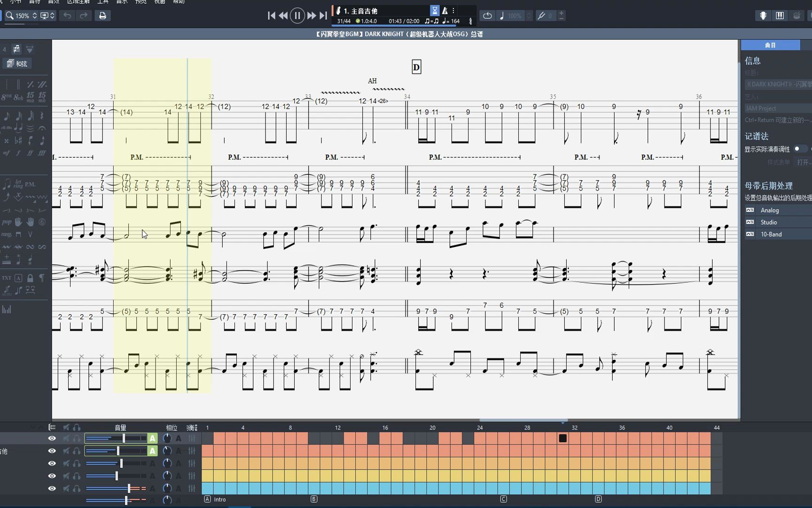Open the piano keyboard view
This screenshot has height=508, width=812.
780,16
